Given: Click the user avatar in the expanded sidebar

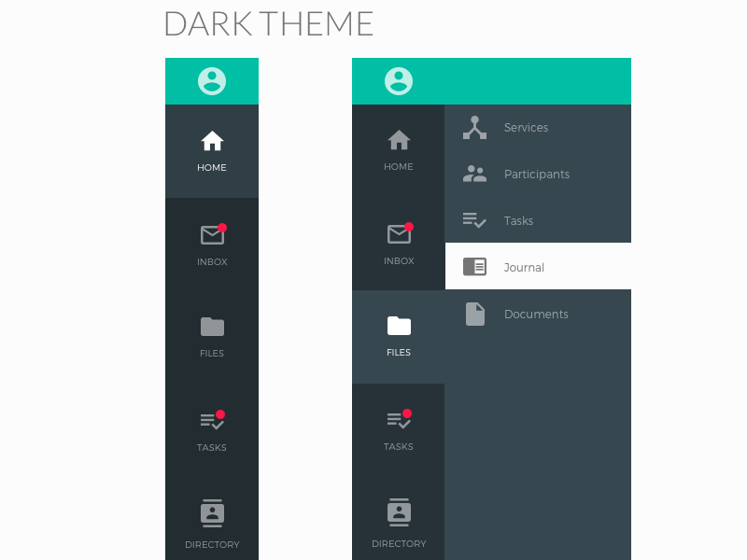Looking at the screenshot, I should click(x=399, y=81).
